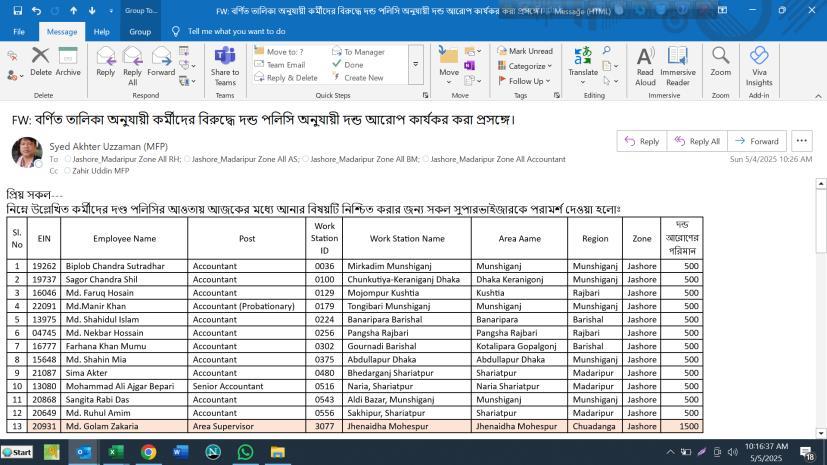The height and width of the screenshot is (465, 827).
Task: Open Quick Steps dialog launcher
Action: point(426,95)
